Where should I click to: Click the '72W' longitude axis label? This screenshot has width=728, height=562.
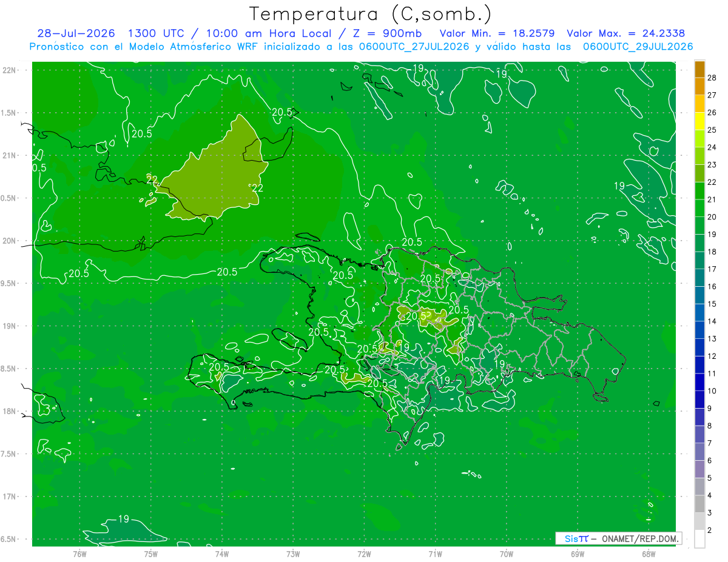[x=364, y=554]
